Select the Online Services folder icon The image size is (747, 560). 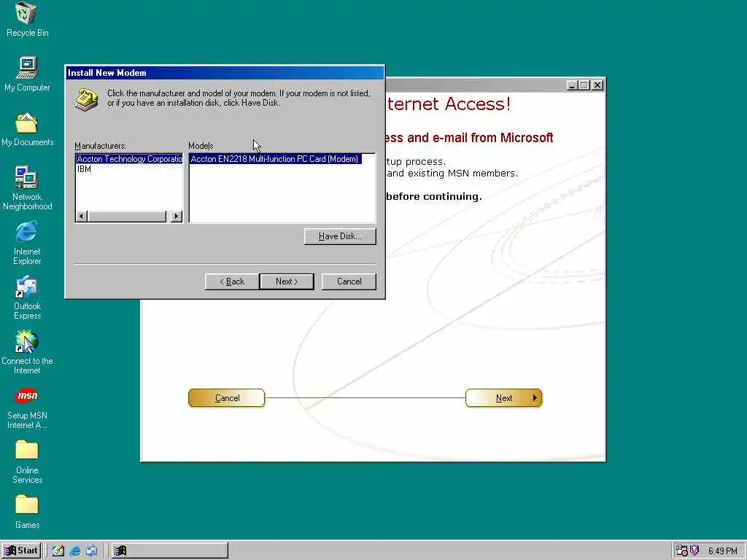(27, 451)
